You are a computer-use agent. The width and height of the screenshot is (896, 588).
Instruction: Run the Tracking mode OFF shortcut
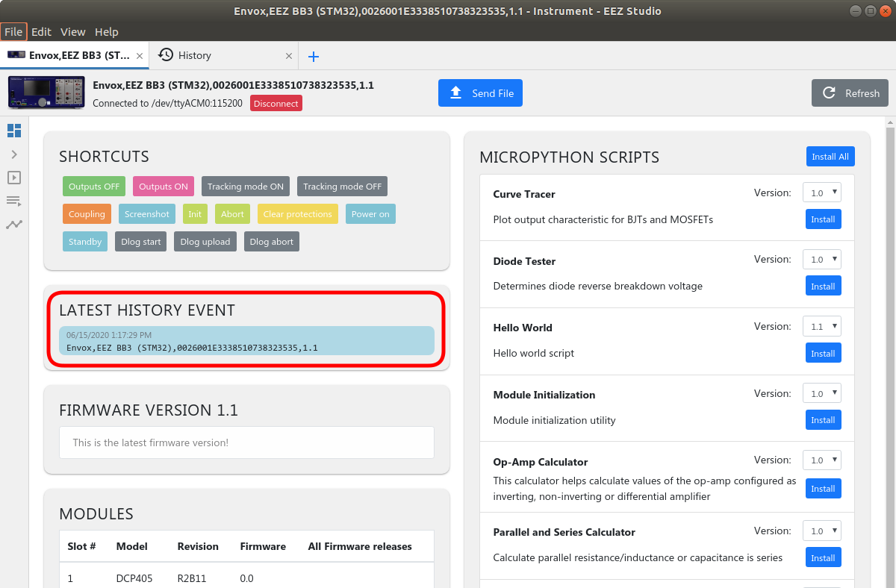coord(342,187)
